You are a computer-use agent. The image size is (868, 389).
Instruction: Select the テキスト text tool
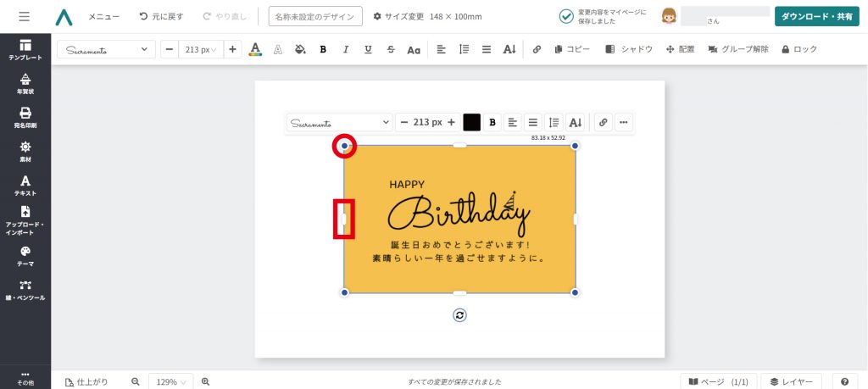pyautogui.click(x=25, y=185)
